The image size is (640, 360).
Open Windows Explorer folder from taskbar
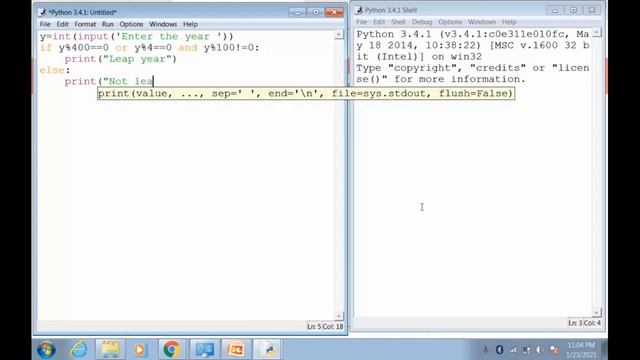[x=110, y=350]
